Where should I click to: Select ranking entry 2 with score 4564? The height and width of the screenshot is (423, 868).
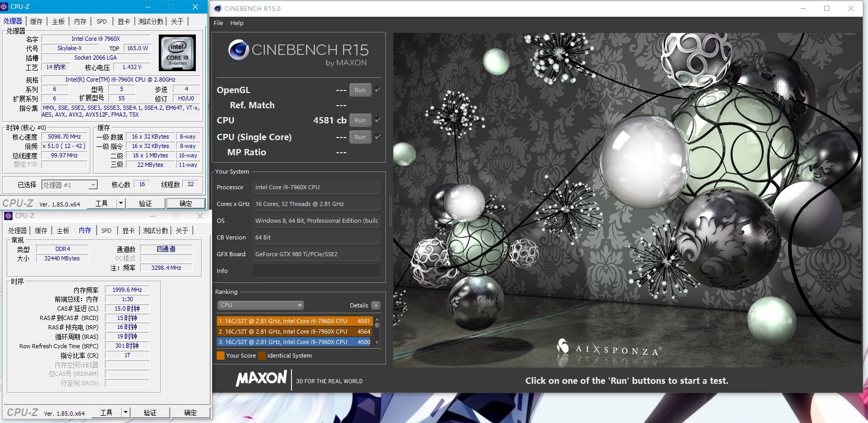294,331
